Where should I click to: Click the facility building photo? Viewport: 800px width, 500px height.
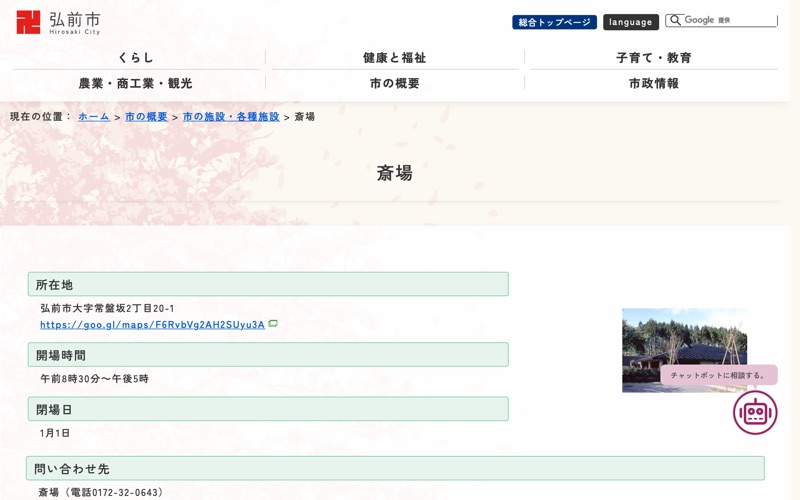click(684, 350)
